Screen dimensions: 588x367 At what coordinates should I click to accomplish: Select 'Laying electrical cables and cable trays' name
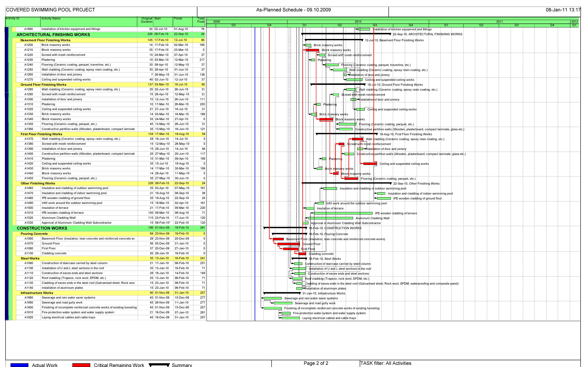click(68, 317)
